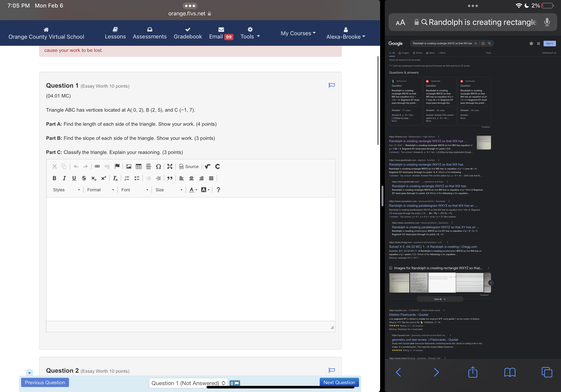This screenshot has height=392, width=561.
Task: Toggle bold formatting in the editor
Action: 54,178
